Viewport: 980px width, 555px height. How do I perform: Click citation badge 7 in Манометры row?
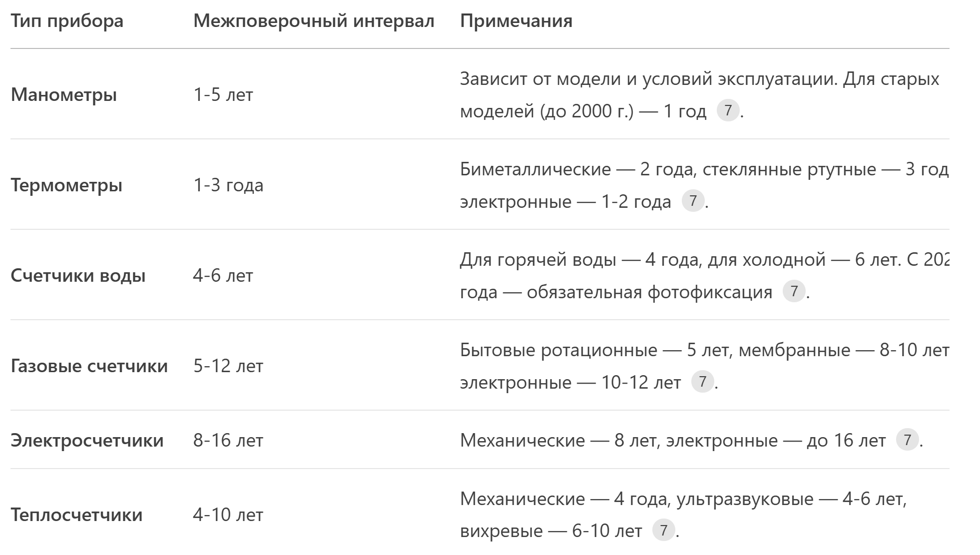728,110
